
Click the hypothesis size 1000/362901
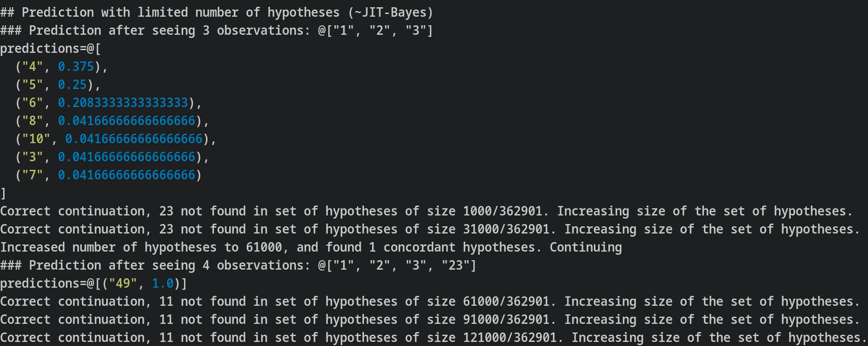[503, 211]
